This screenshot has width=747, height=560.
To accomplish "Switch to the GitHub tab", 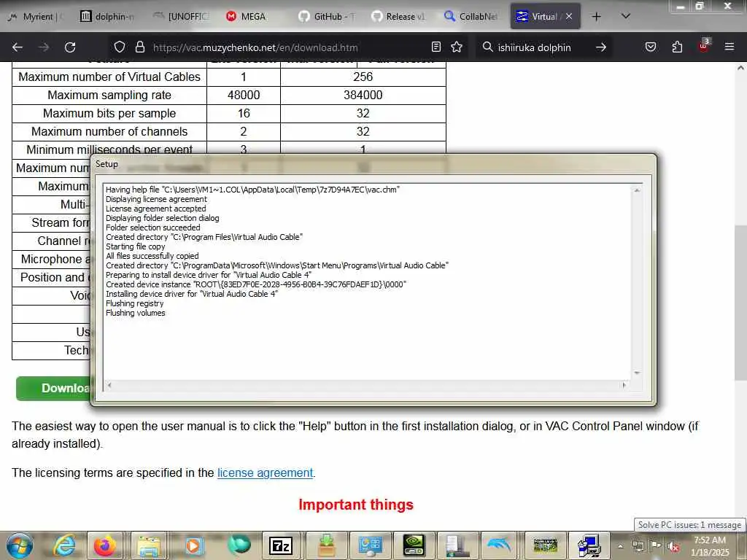I will (x=328, y=17).
